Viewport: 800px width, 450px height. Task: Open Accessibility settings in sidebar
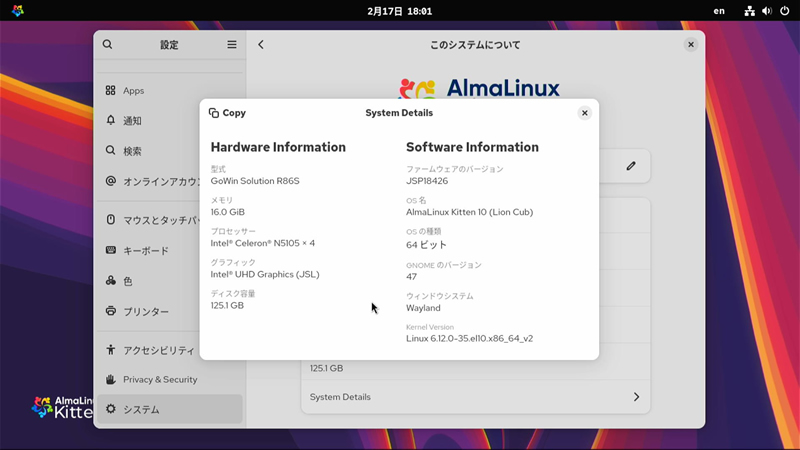(150, 350)
